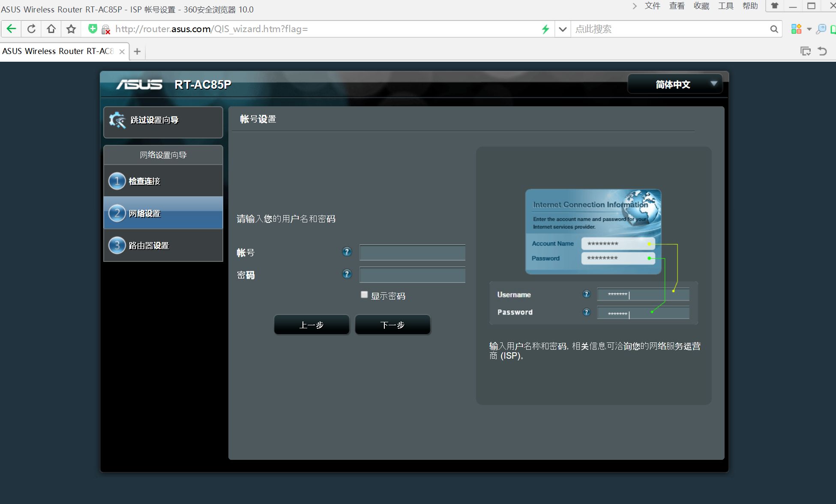Minimize the browser window
This screenshot has width=836, height=504.
793,6
